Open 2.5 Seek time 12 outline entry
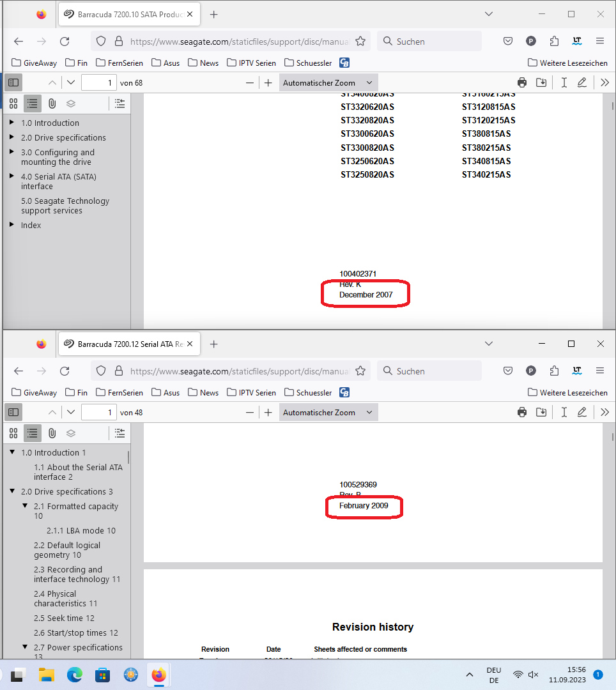The height and width of the screenshot is (690, 616). (65, 618)
